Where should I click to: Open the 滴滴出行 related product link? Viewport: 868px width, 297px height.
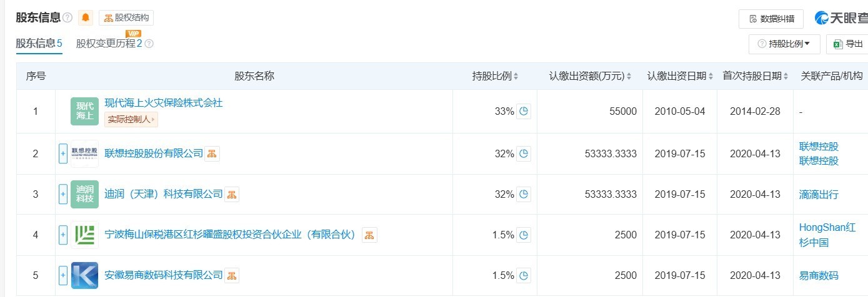pyautogui.click(x=819, y=195)
